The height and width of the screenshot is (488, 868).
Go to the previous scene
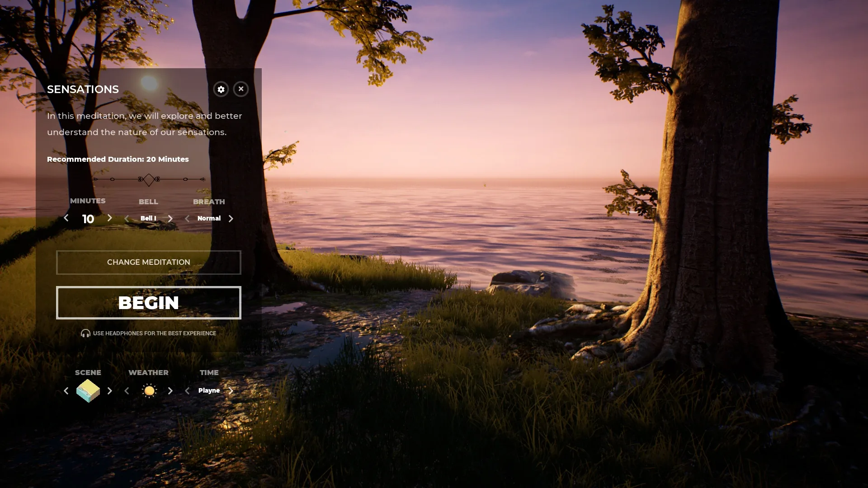coord(66,391)
